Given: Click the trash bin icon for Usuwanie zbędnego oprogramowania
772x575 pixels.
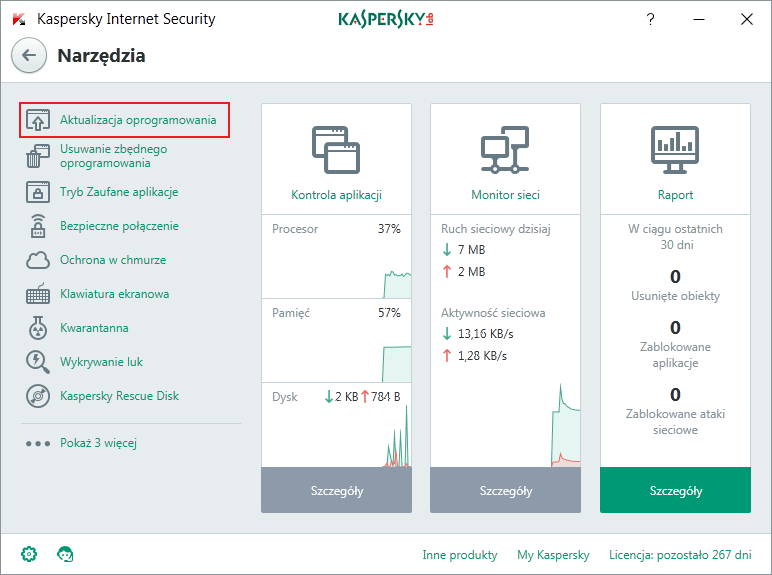Looking at the screenshot, I should (38, 156).
